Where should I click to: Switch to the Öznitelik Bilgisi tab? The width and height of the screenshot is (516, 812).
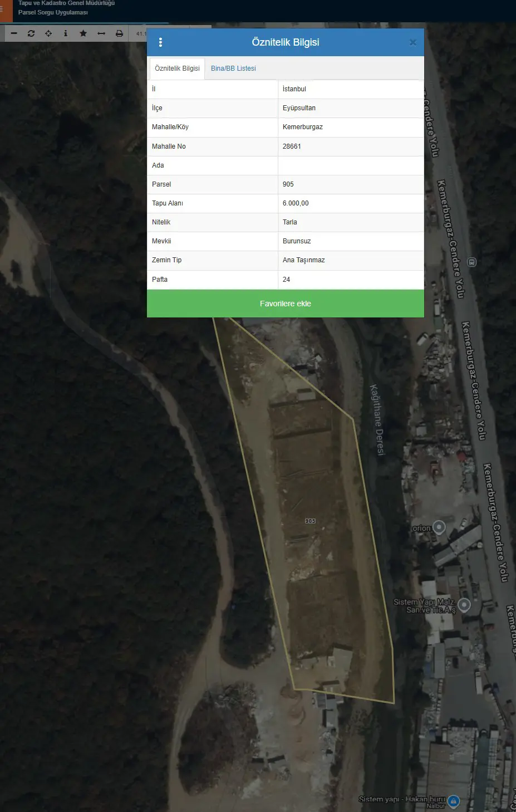pyautogui.click(x=177, y=69)
